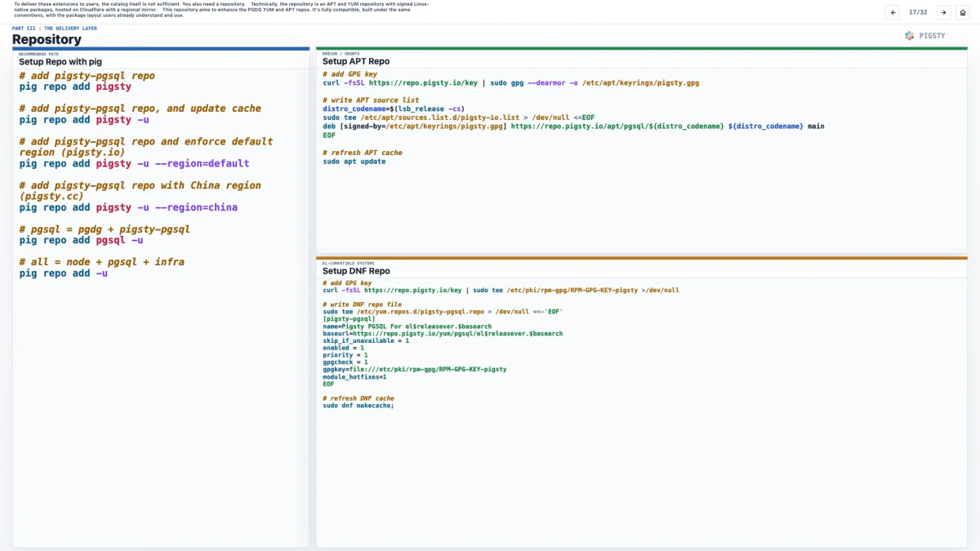Go to the previous slide arrow

[893, 12]
